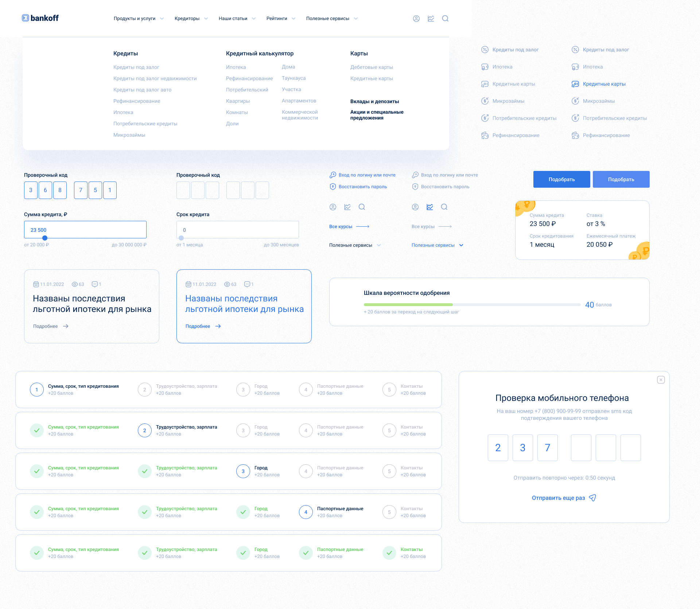This screenshot has height=609, width=700.
Task: Click blue Все курсы link
Action: (x=341, y=227)
